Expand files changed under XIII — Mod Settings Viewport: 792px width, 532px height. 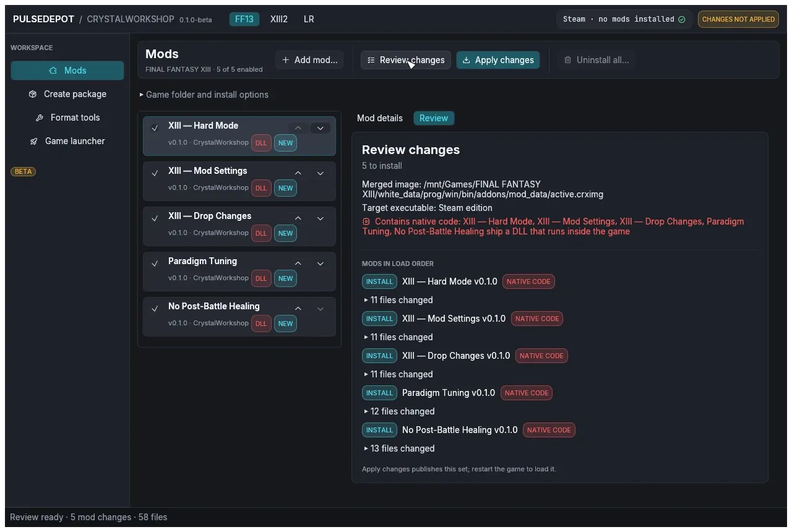(x=399, y=337)
